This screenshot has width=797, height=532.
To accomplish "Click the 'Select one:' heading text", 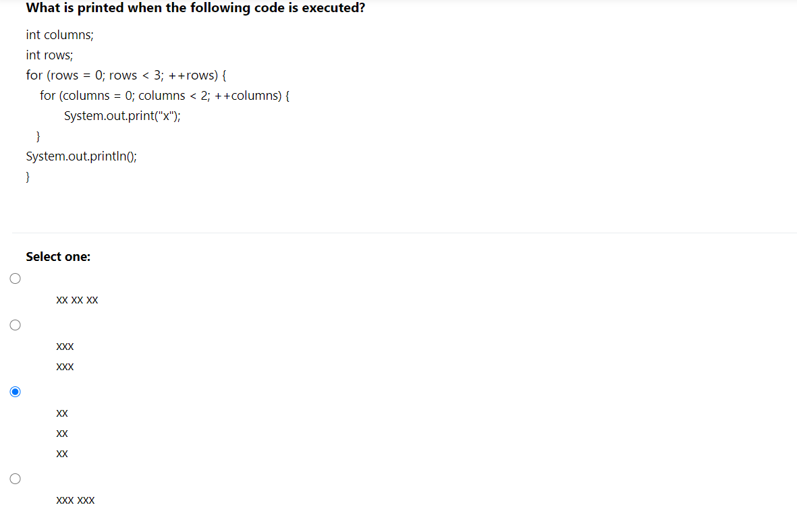I will [x=58, y=256].
